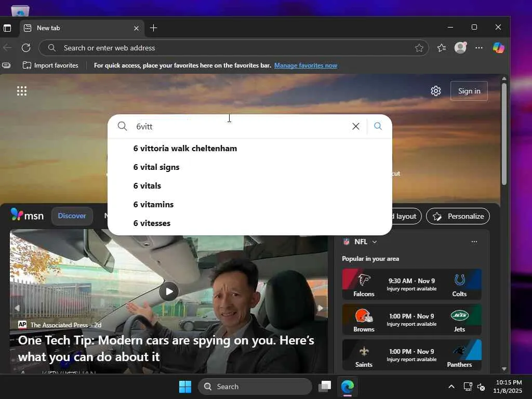Open NFL card more options ellipsis

474,242
